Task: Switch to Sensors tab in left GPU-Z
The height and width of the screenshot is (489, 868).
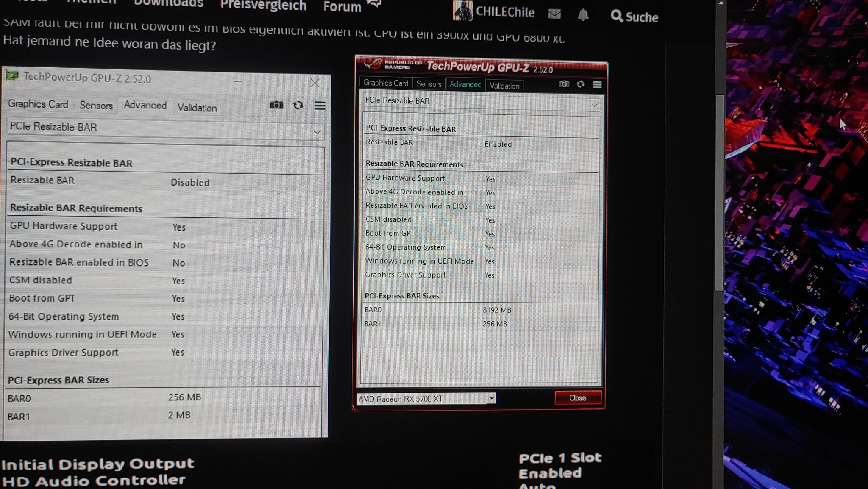Action: pos(96,105)
